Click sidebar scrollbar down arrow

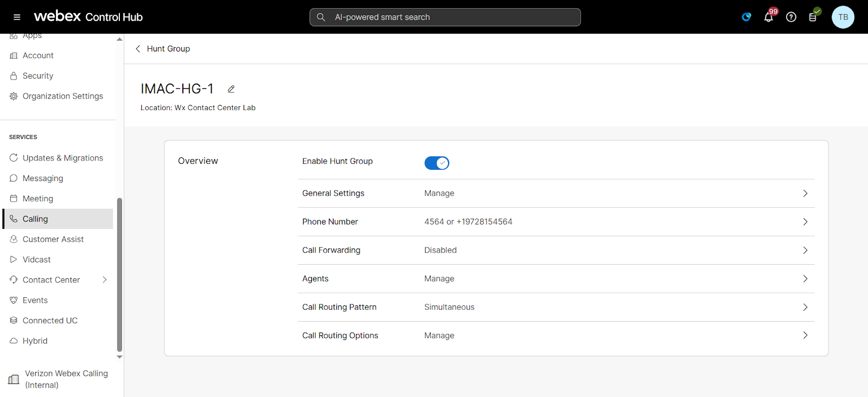pyautogui.click(x=119, y=357)
